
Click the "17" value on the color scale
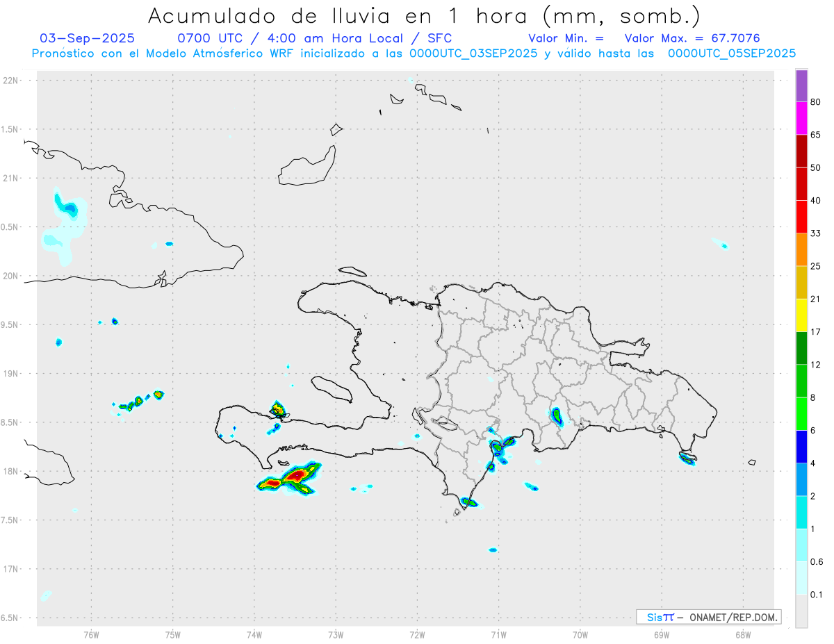[x=816, y=332]
